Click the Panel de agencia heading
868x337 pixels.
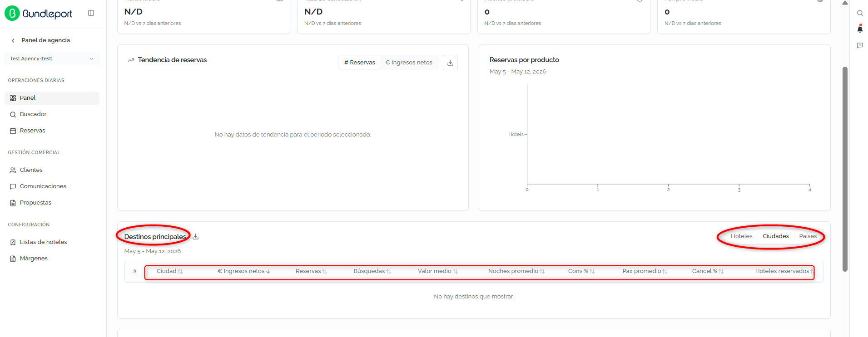point(46,40)
